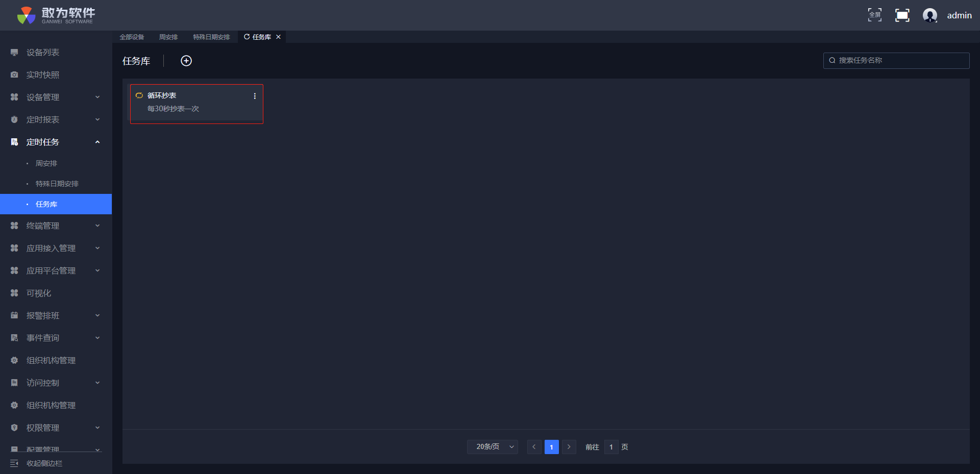Viewport: 980px width, 474px height.
Task: Click the 应用平台管理 sidebar icon
Action: (14, 271)
